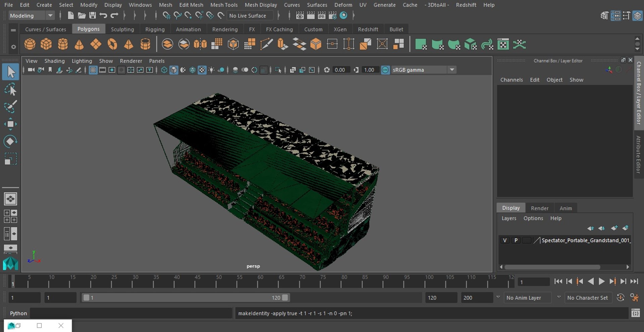The height and width of the screenshot is (332, 644).
Task: Click the time range slider bar
Action: pos(185,297)
